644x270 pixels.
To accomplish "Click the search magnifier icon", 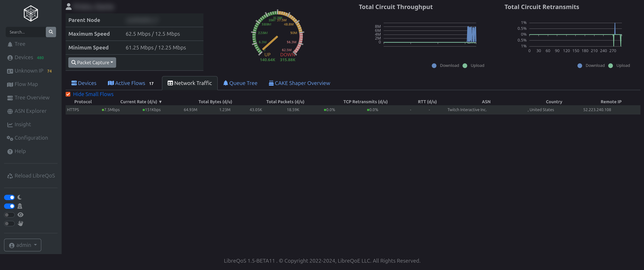I will pos(51,32).
